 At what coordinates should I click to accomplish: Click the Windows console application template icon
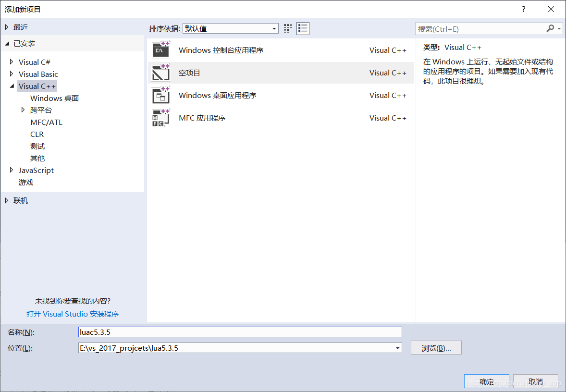pyautogui.click(x=160, y=50)
